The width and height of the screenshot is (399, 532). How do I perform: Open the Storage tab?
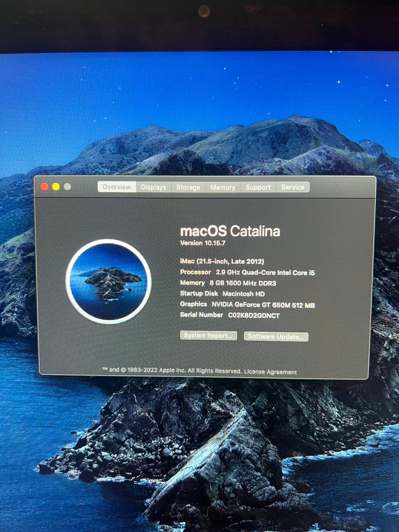188,187
